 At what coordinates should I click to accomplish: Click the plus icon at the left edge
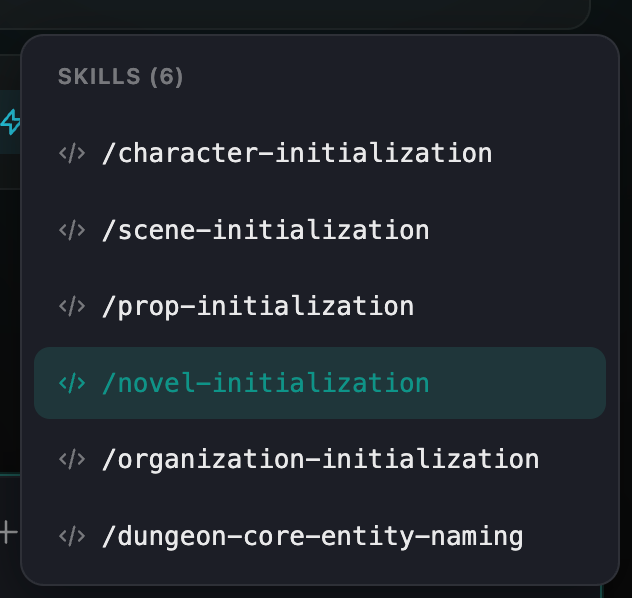click(9, 532)
